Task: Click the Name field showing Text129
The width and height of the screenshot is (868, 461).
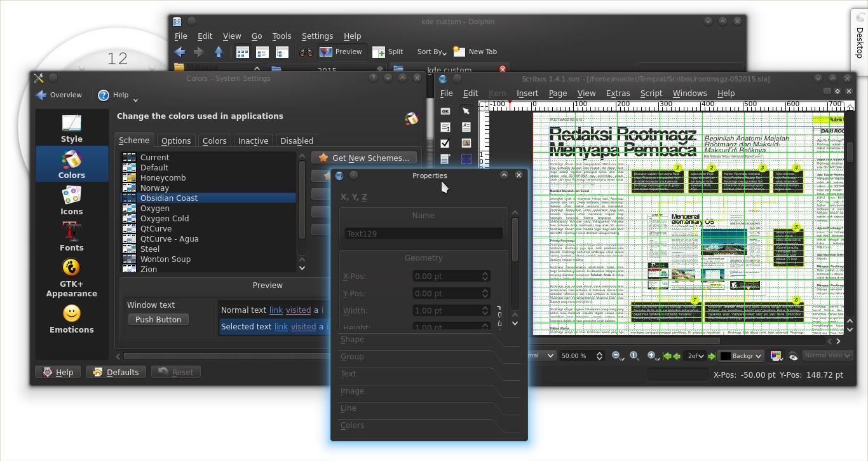Action: (423, 233)
